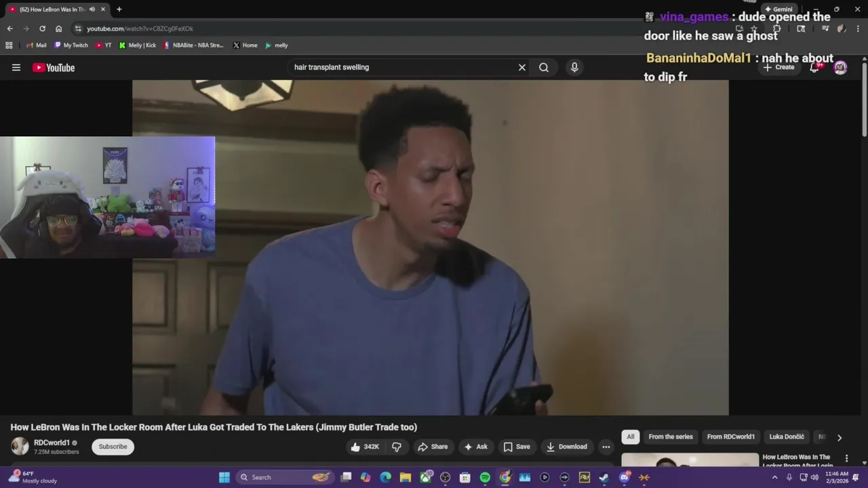868x488 pixels.
Task: Open the Melly | Kick bookmark
Action: (137, 45)
